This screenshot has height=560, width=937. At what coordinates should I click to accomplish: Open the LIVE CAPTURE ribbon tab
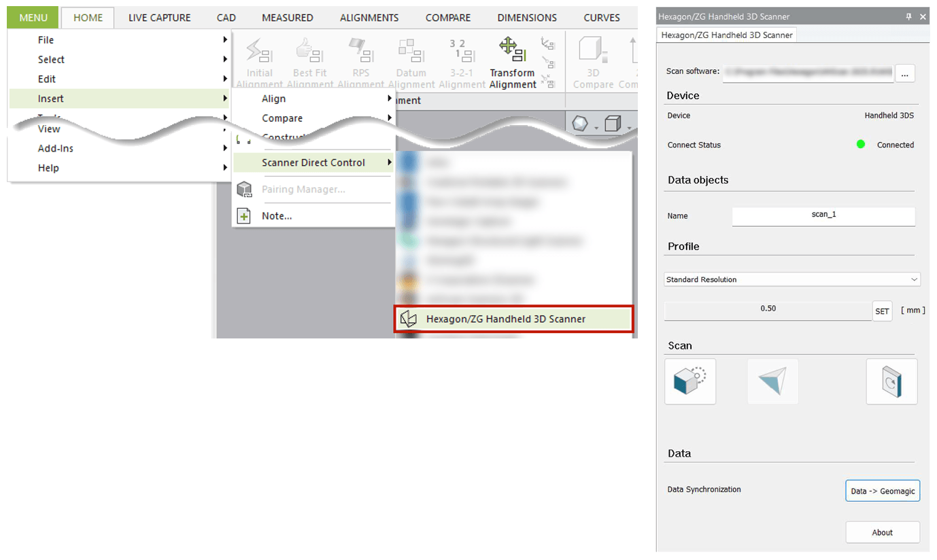tap(160, 18)
